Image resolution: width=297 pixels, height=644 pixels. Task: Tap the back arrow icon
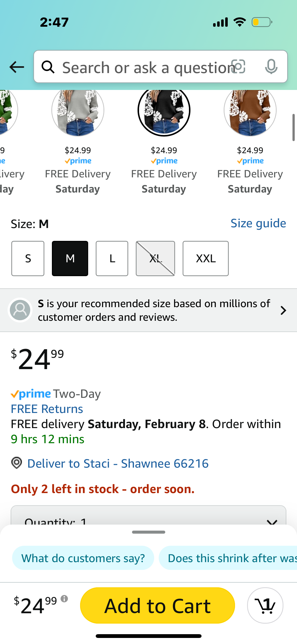[x=17, y=67]
